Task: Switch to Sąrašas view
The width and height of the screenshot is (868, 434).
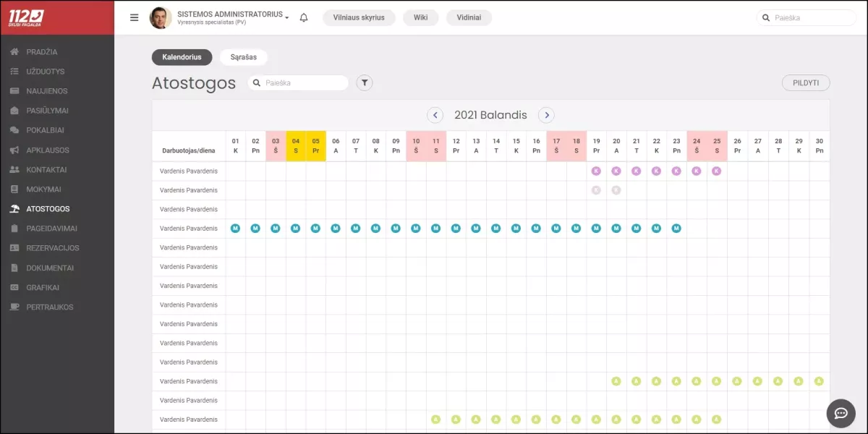Action: click(x=243, y=57)
